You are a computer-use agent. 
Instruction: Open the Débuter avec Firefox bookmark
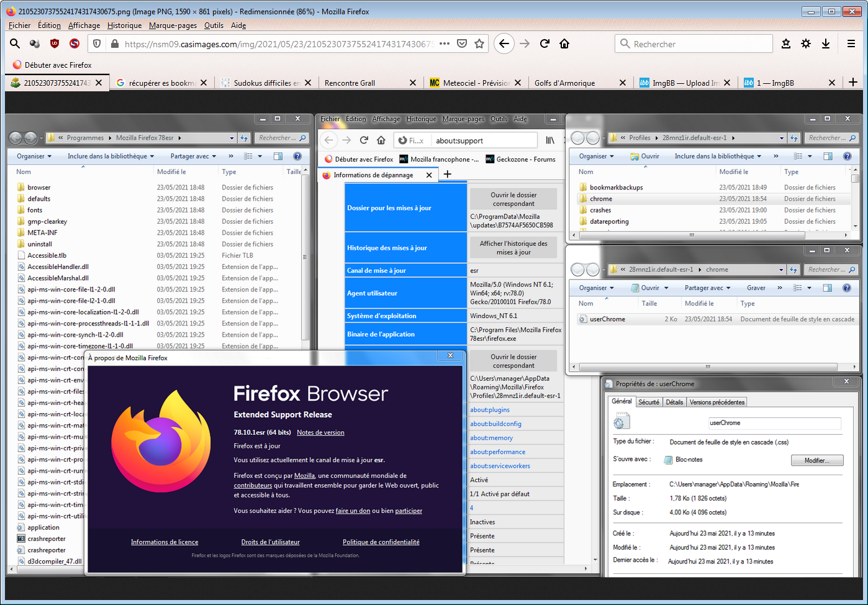pyautogui.click(x=52, y=65)
